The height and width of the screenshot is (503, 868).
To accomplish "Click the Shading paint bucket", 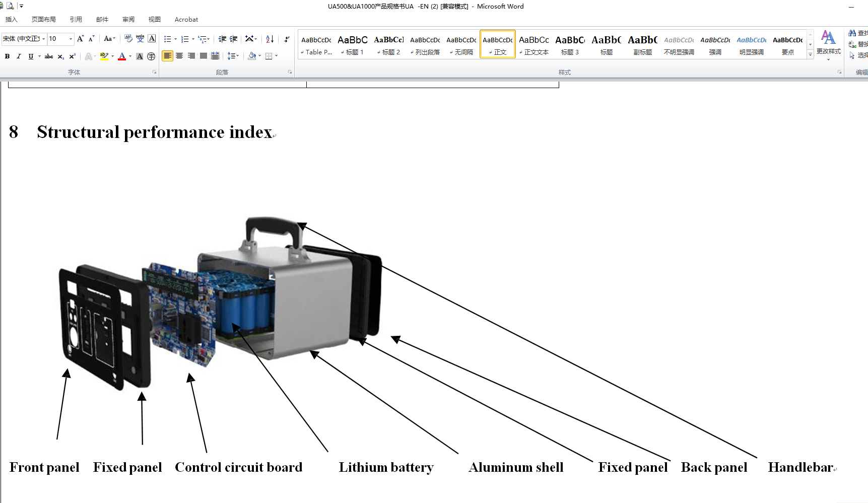I will [x=252, y=56].
